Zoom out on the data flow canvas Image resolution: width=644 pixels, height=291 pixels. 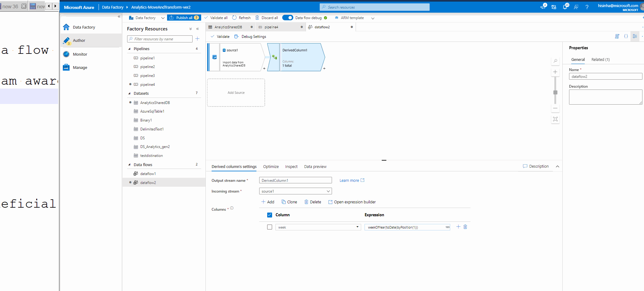(x=555, y=108)
